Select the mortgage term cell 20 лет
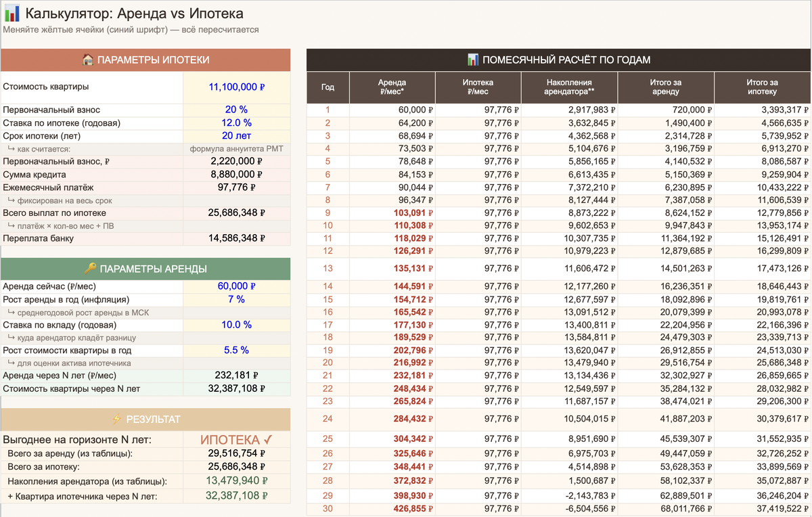 [x=237, y=135]
